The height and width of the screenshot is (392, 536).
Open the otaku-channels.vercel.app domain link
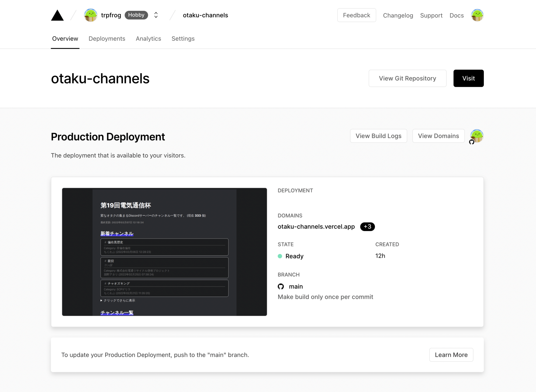click(x=316, y=227)
